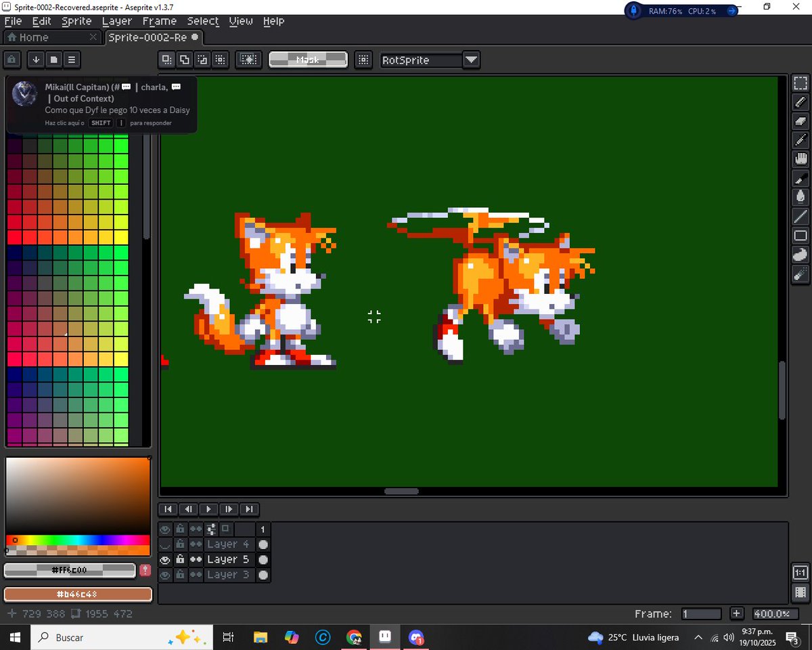Select the Rectangular Marquee tool

pos(800,83)
